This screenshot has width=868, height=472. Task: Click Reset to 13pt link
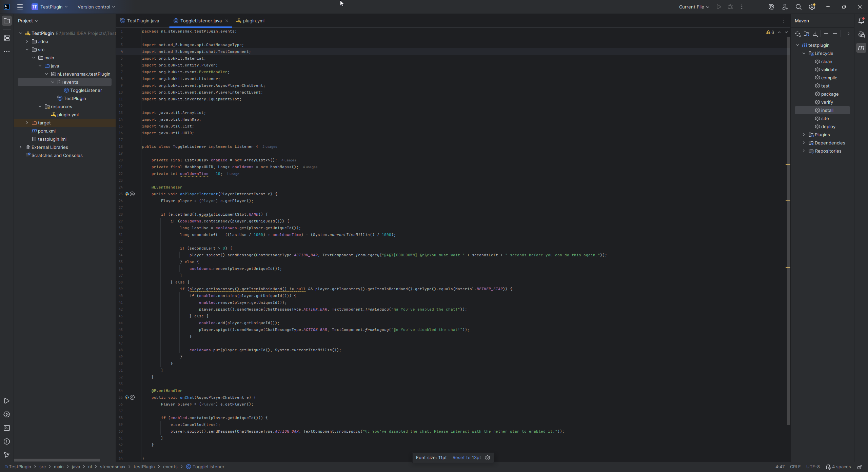(467, 458)
